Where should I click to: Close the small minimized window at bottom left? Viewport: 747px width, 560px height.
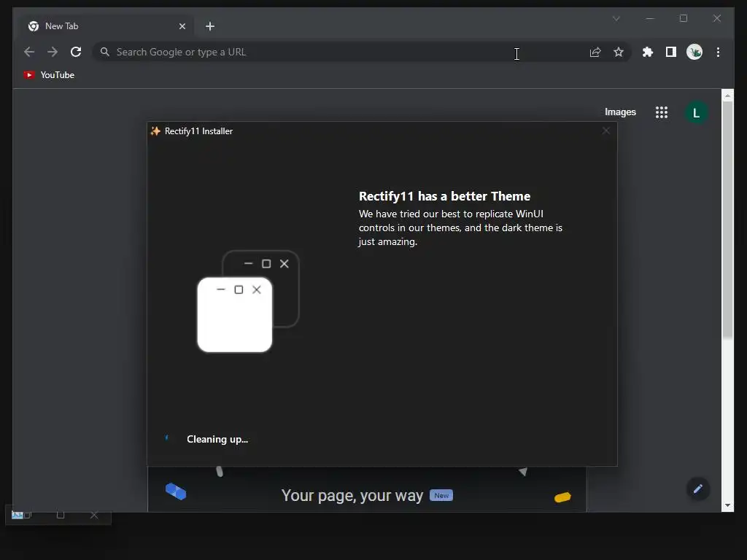coord(94,516)
